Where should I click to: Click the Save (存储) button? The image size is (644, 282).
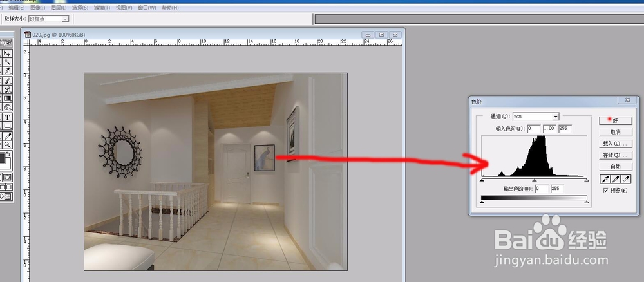(615, 155)
